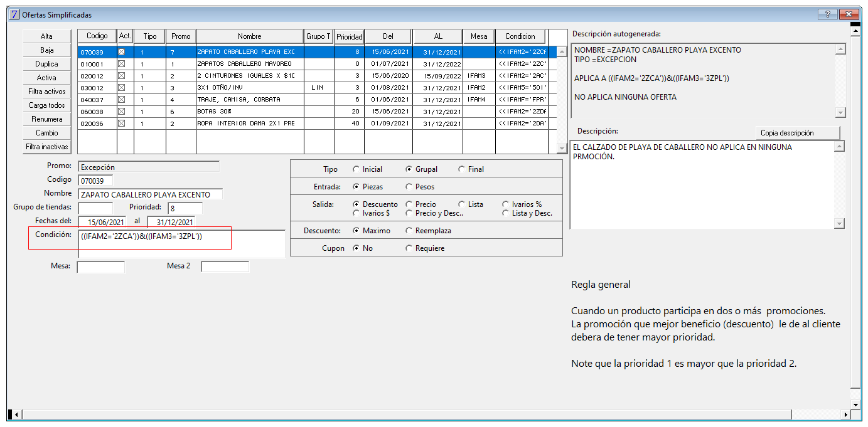Click bottom horizontal scrollbar left arrow
Image resolution: width=868 pixels, height=427 pixels.
(x=16, y=414)
